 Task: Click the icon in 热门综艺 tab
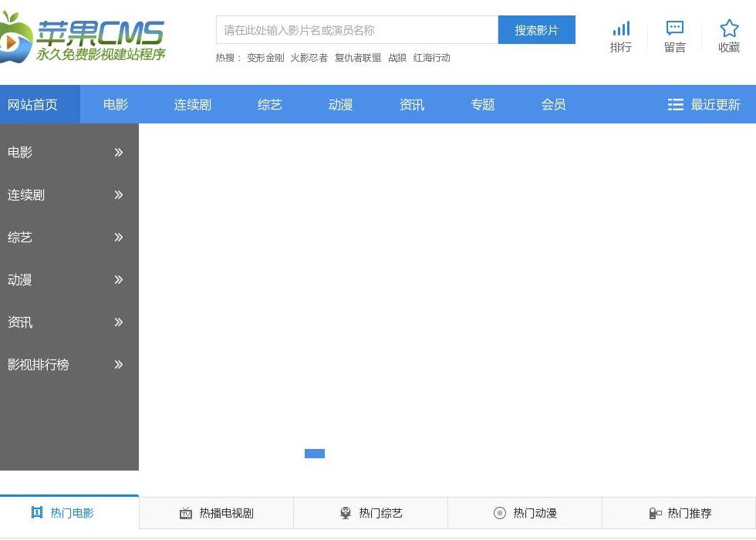coord(346,513)
